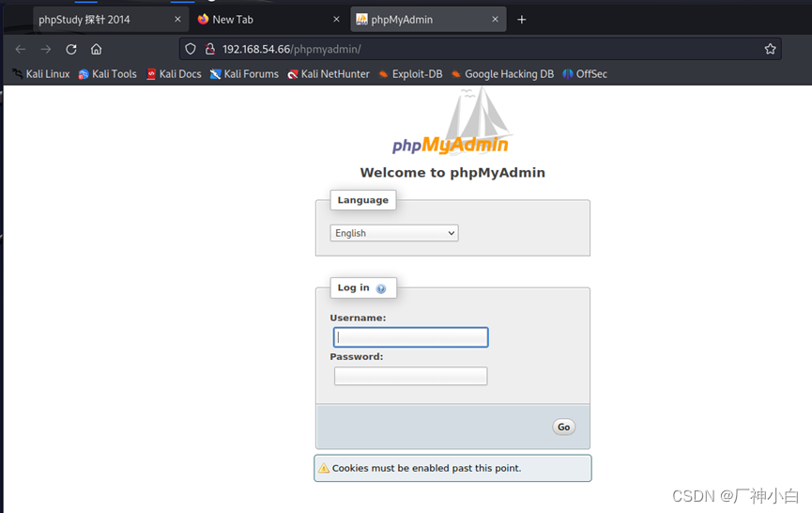812x513 pixels.
Task: Close the phpMyAdmin tab
Action: [x=495, y=19]
